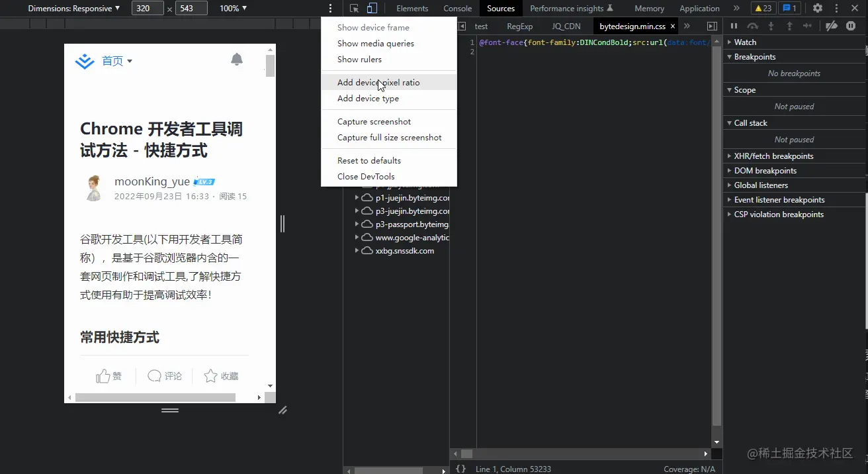Click the viewport width field 320
This screenshot has height=474, width=868.
coord(148,9)
